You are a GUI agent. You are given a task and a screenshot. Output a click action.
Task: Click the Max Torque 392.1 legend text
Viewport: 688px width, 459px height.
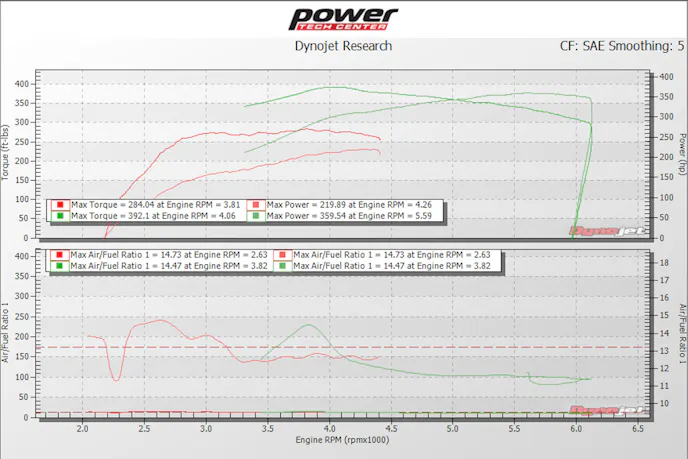pyautogui.click(x=154, y=215)
